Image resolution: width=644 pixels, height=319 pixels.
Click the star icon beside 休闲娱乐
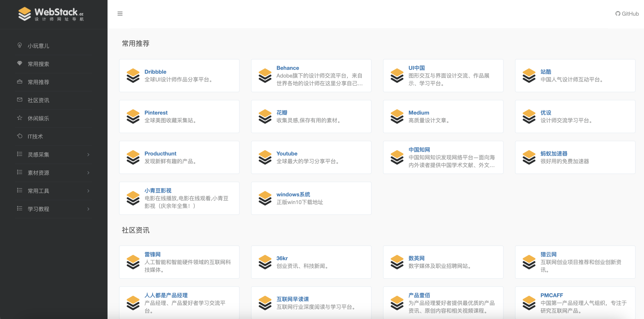20,118
